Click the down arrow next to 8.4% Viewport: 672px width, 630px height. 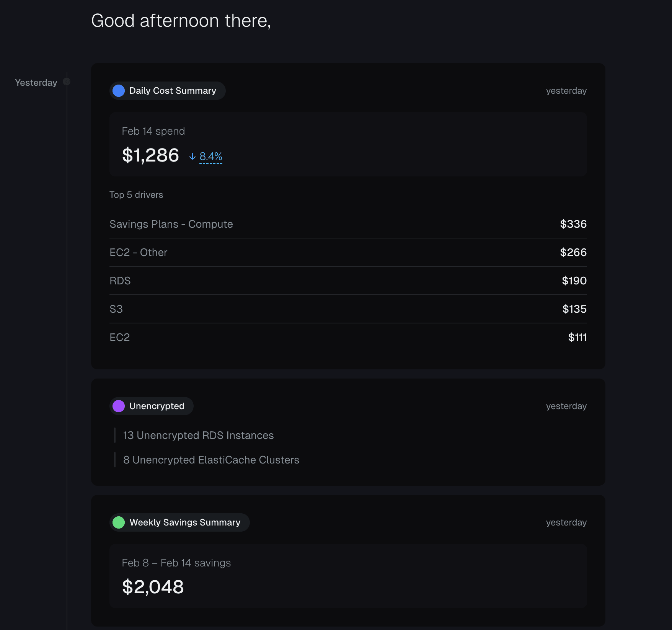[x=192, y=156]
